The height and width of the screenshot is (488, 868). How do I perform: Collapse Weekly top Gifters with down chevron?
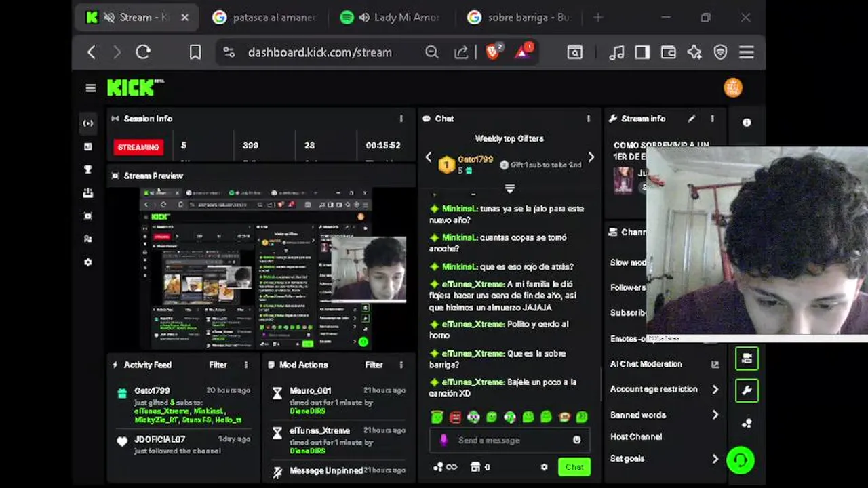510,188
